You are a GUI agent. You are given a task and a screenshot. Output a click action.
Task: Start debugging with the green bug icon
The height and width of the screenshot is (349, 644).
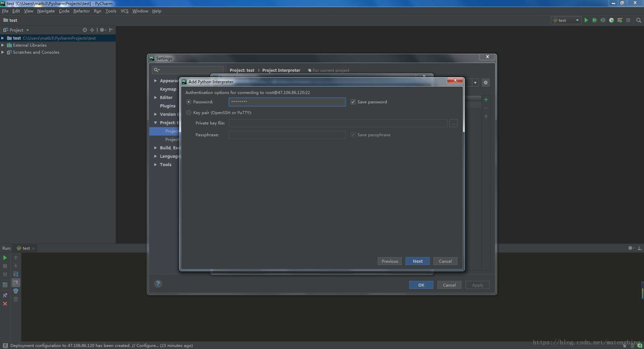pyautogui.click(x=594, y=20)
